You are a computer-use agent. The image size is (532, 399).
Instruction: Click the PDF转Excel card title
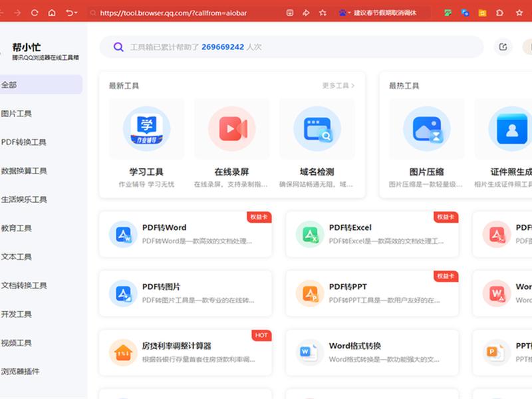(x=350, y=227)
